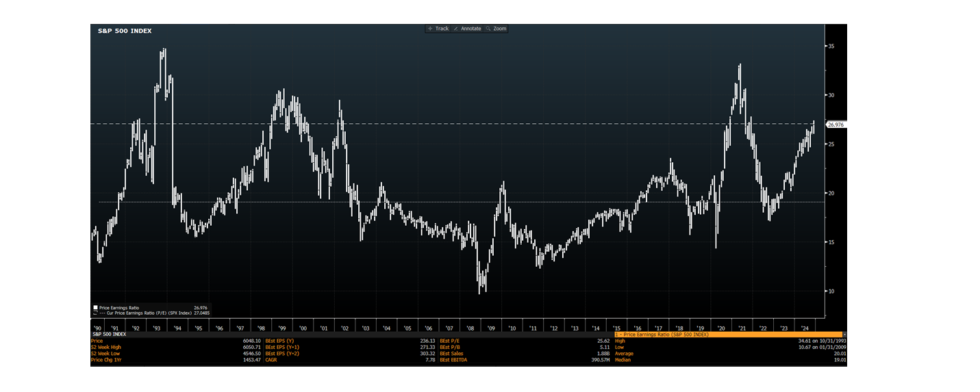Select the '02 year label on time axis
Screen dimensions: 980x392
coord(344,328)
